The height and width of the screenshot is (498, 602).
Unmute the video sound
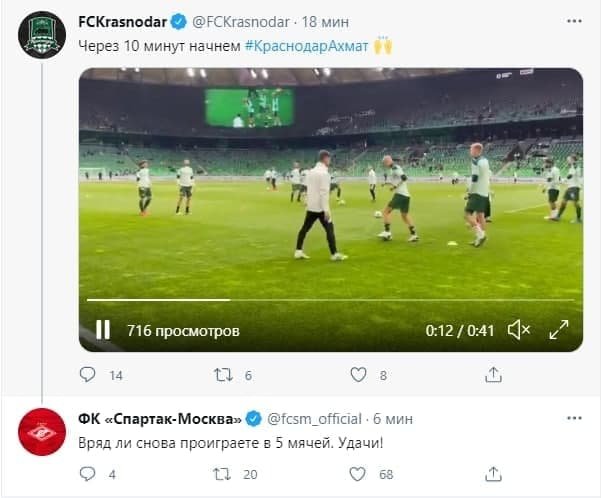[x=518, y=329]
